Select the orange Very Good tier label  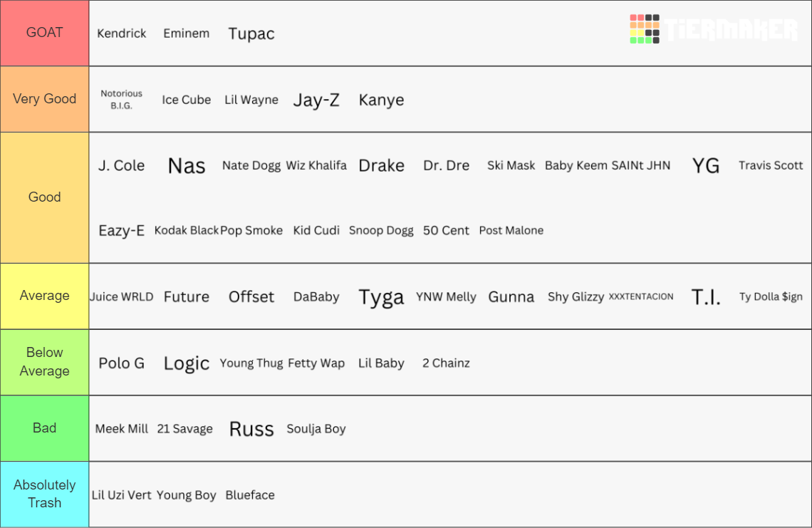click(45, 99)
